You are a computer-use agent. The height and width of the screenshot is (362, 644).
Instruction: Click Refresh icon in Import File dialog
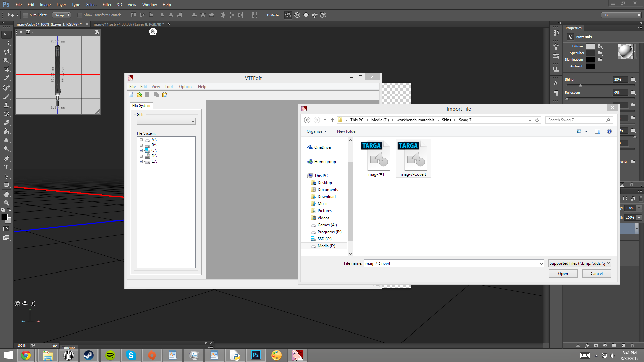(537, 120)
